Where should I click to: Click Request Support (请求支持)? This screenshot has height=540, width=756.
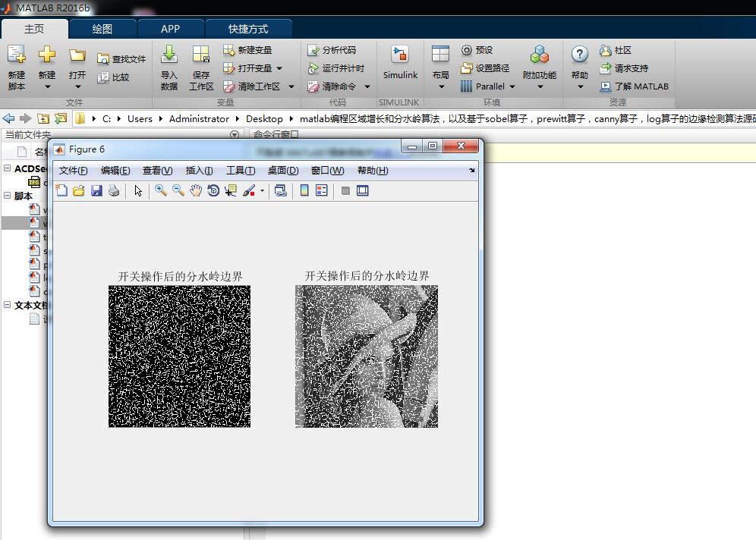(x=624, y=68)
